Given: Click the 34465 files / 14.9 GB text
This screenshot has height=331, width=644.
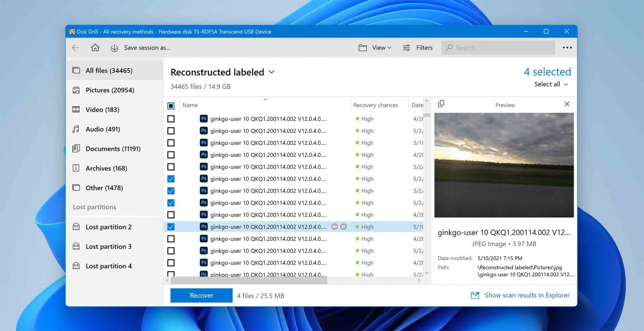Looking at the screenshot, I should click(x=200, y=87).
